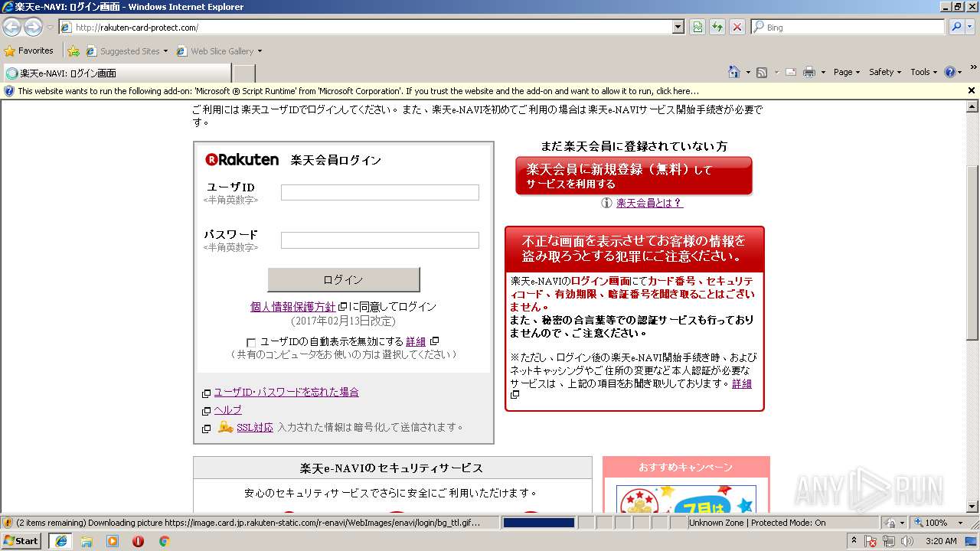Open the 楽天会員とは？ link
Image resolution: width=980 pixels, height=551 pixels.
649,203
